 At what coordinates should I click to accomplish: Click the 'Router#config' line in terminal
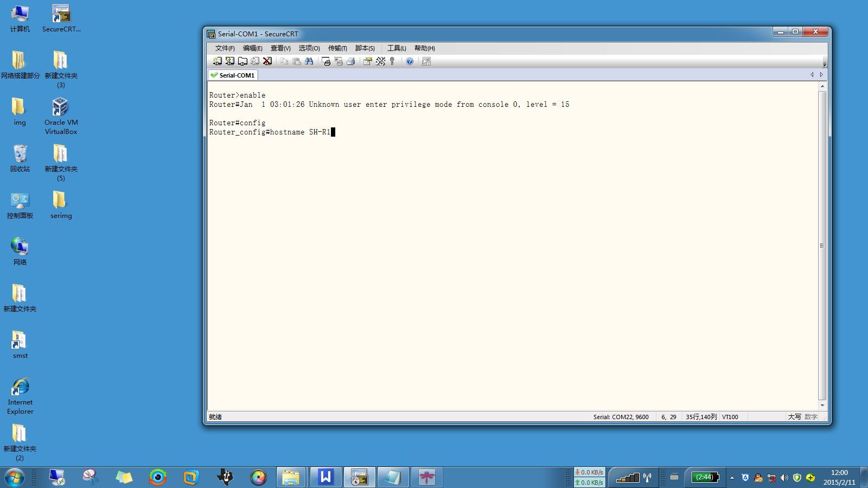[x=237, y=123]
